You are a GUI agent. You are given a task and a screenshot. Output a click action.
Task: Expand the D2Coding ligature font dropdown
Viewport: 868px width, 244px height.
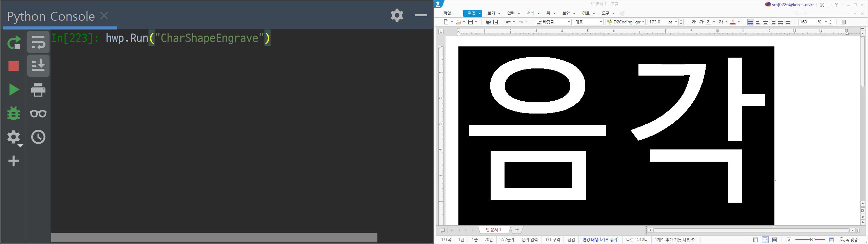[643, 22]
